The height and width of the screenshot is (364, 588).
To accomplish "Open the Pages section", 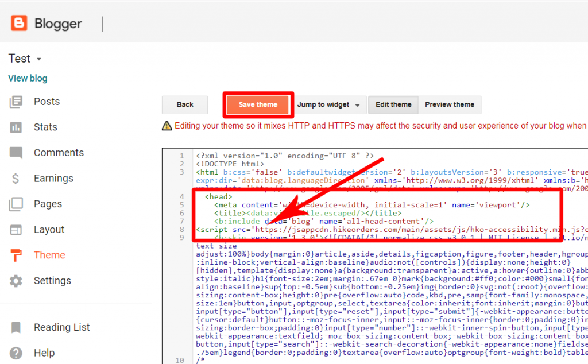I will click(48, 204).
